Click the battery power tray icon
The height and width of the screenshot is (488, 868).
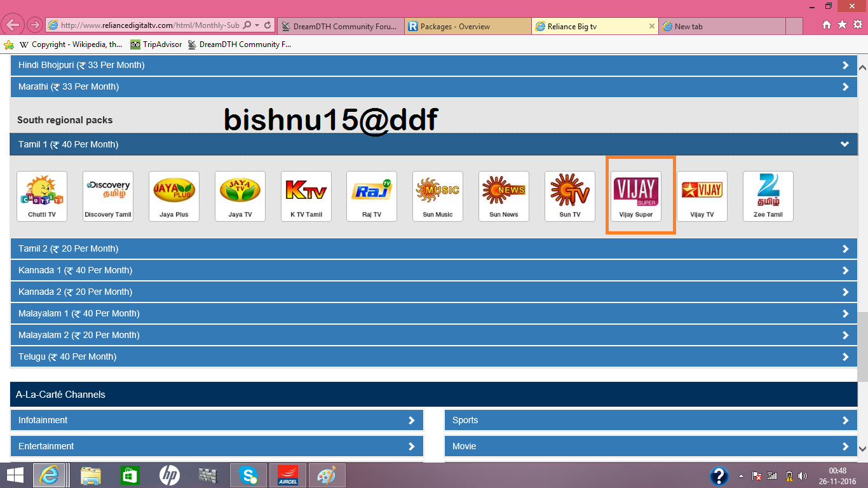(788, 476)
